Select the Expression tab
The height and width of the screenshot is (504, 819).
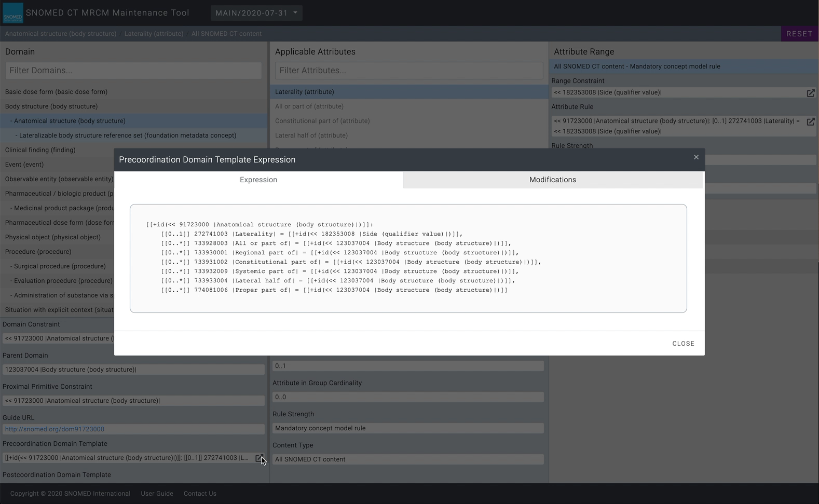pos(258,180)
